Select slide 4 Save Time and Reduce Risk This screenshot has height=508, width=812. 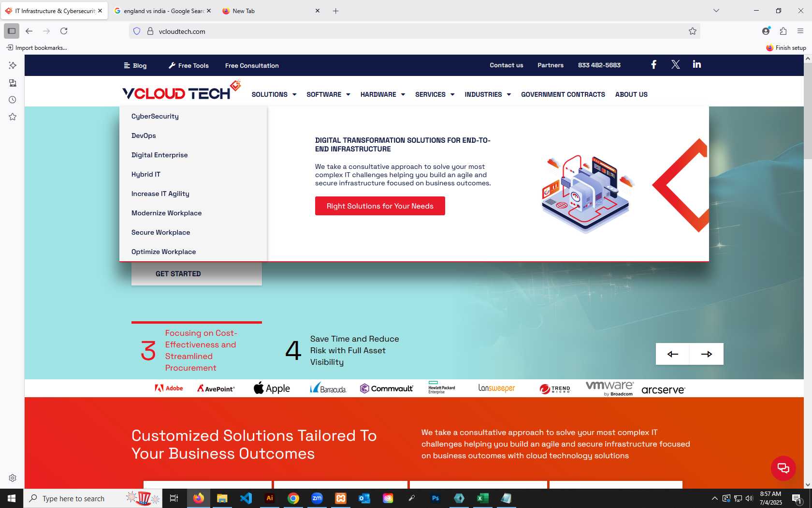(x=343, y=350)
